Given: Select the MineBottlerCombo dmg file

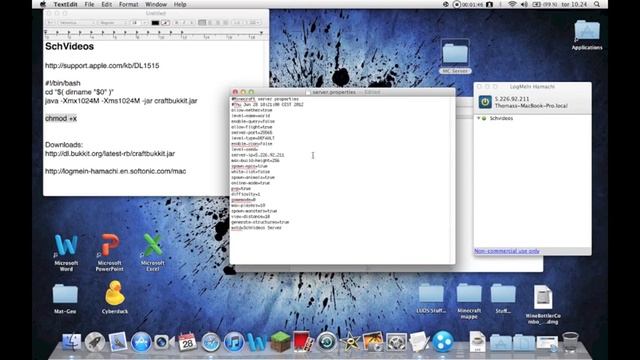Looking at the screenshot, I should [543, 304].
